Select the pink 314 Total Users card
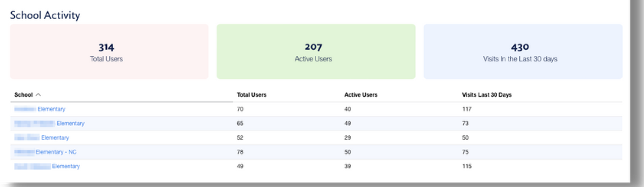 [x=109, y=51]
